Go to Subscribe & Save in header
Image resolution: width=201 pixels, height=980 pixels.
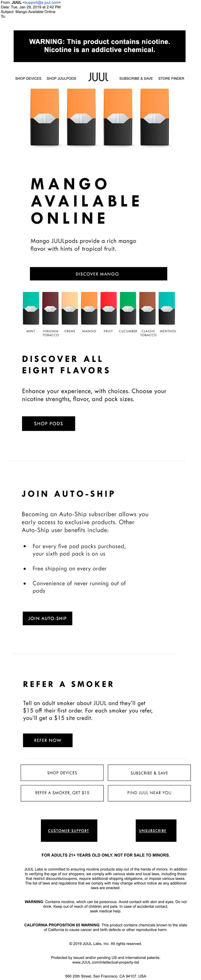(136, 78)
